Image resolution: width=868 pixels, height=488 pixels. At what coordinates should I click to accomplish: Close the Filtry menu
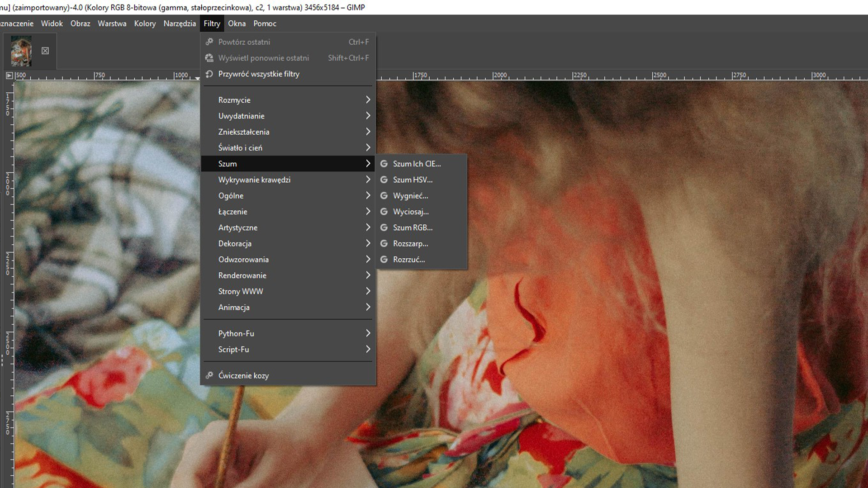[x=212, y=24]
